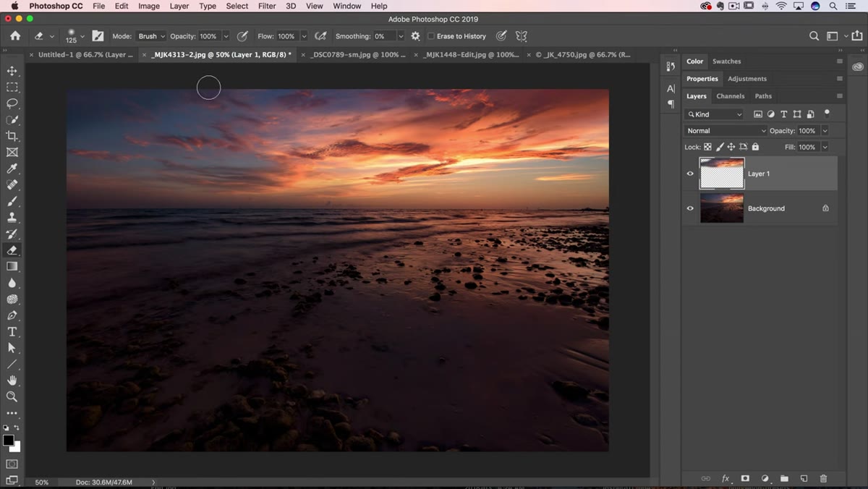Select the Sponge/Dodge tool
Screen dimensions: 868x489
click(12, 299)
